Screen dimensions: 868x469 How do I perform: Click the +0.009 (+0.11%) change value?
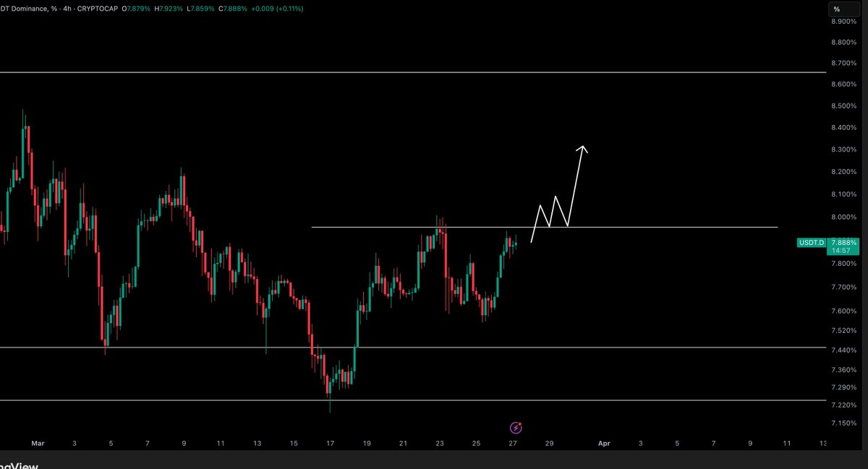pos(276,9)
